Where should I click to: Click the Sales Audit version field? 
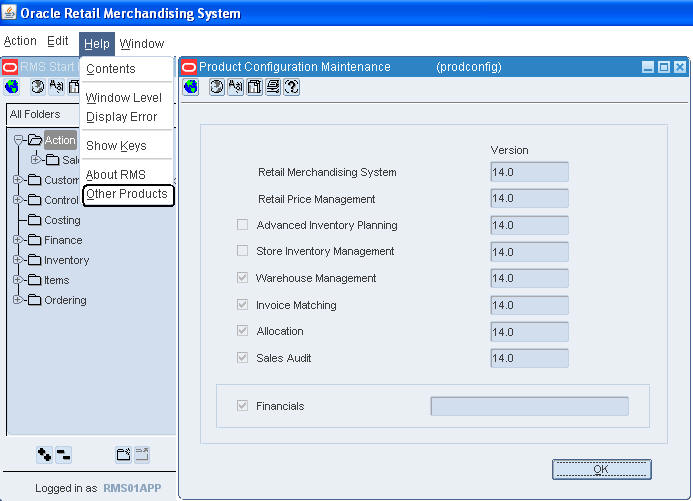(529, 358)
